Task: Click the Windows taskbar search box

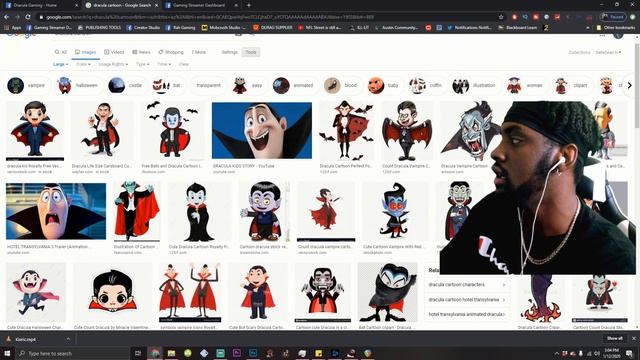Action: 73,353
